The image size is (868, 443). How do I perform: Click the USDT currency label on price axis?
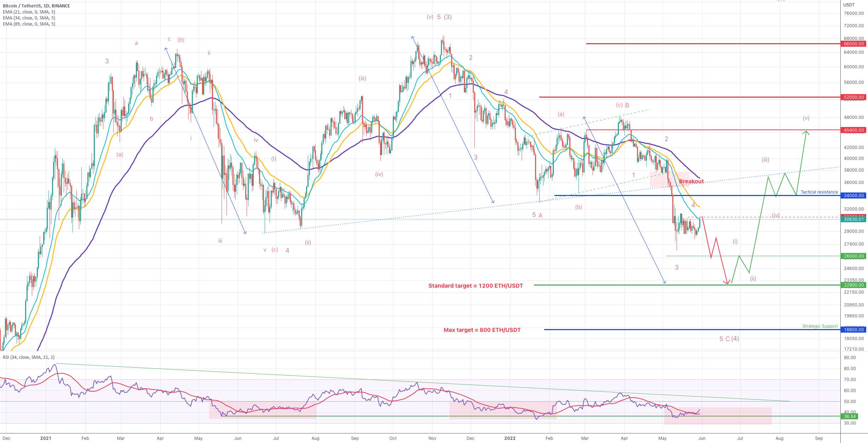(849, 5)
